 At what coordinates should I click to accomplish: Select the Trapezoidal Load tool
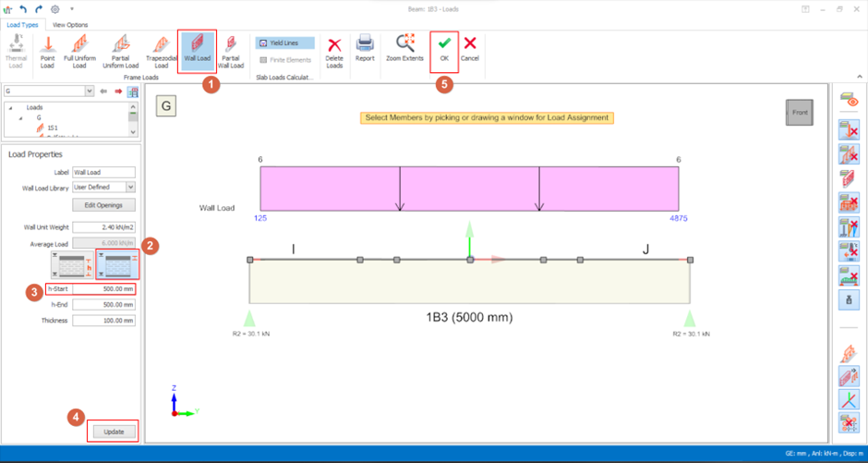(161, 50)
